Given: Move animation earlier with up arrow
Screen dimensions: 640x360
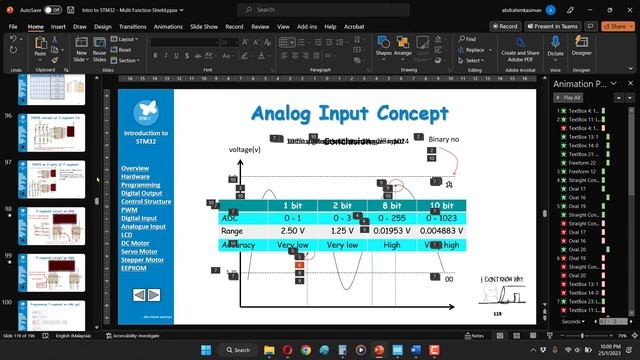Looking at the screenshot, I should [x=619, y=98].
